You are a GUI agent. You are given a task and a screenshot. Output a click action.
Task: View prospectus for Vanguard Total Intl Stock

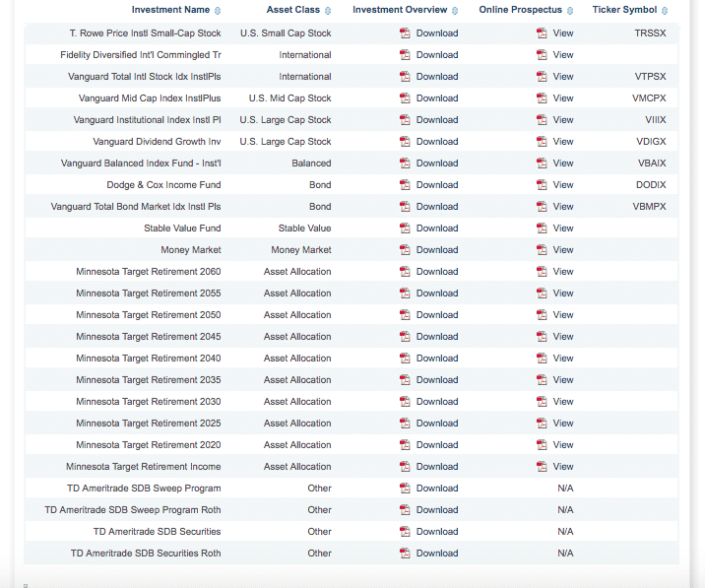coord(563,77)
